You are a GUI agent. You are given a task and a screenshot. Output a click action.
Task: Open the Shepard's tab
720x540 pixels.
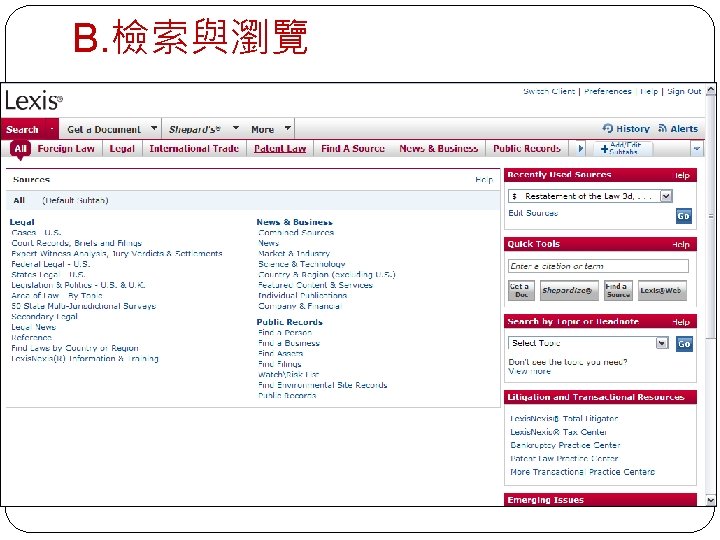pos(195,129)
